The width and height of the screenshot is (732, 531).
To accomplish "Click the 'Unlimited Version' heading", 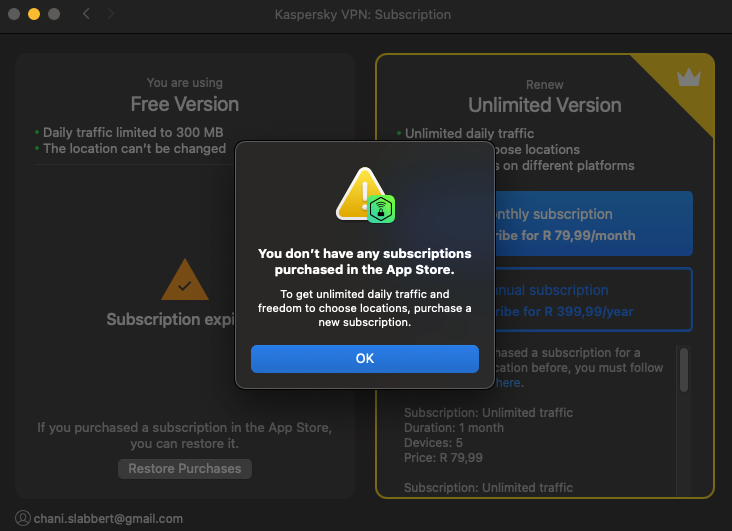I will (545, 105).
